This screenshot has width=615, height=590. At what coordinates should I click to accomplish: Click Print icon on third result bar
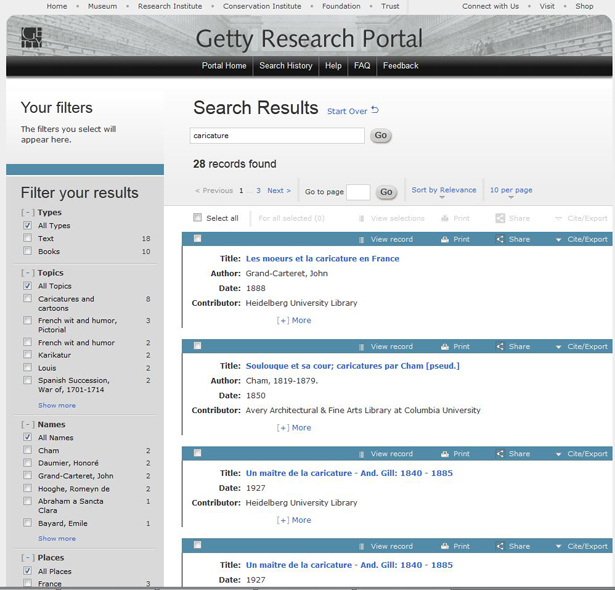pos(445,454)
